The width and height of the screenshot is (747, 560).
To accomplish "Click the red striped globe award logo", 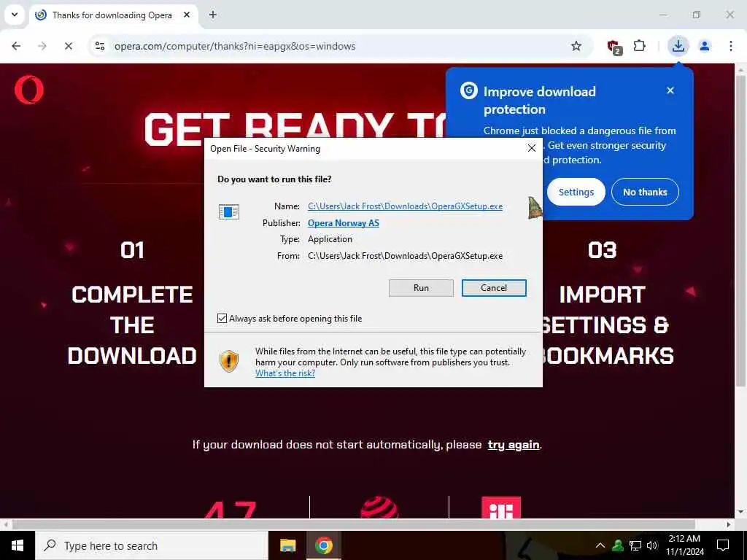I will (x=379, y=508).
